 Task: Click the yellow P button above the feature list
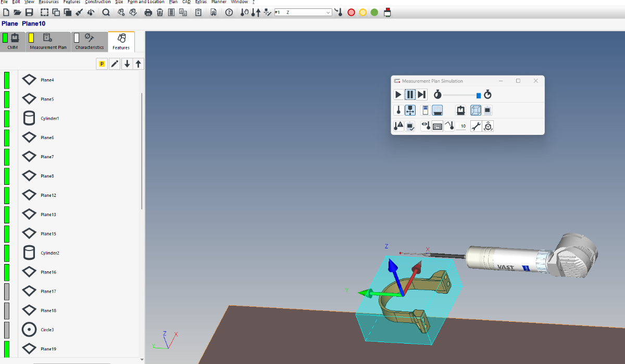[102, 64]
